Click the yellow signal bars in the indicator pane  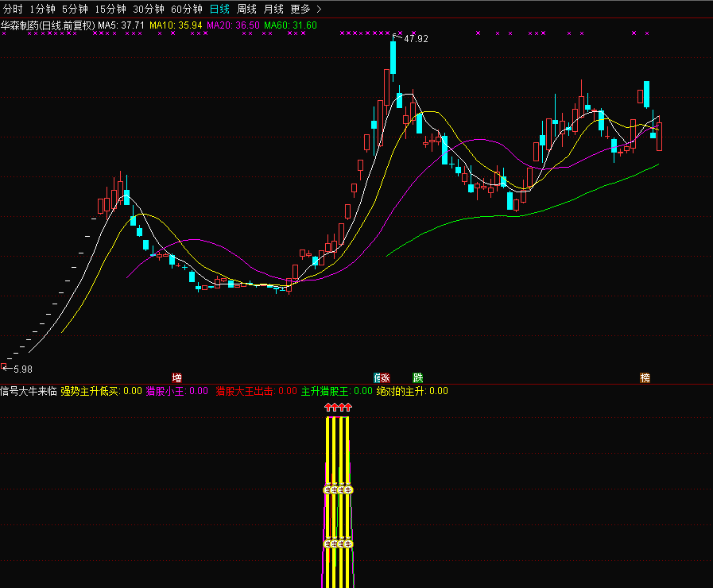(338, 501)
